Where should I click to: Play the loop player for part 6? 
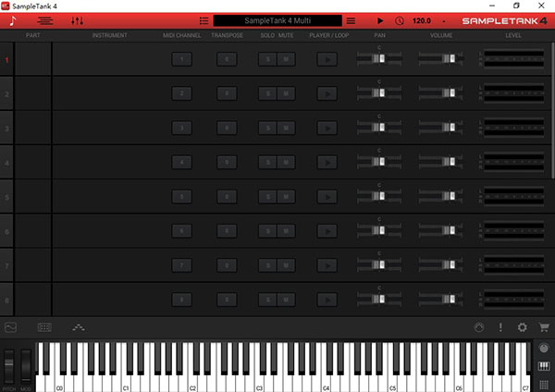coord(327,231)
